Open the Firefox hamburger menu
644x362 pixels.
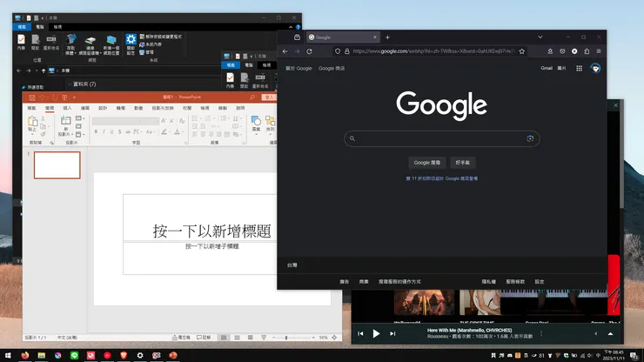pyautogui.click(x=599, y=51)
